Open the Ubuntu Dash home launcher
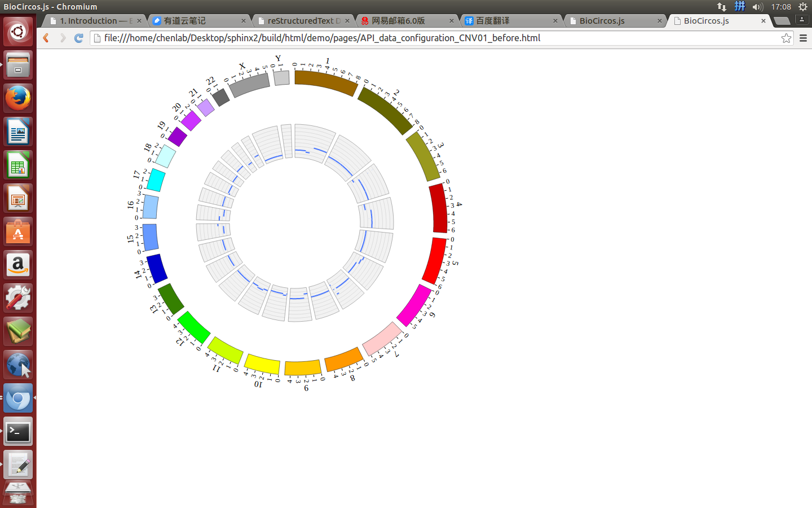The width and height of the screenshot is (812, 508). point(18,32)
